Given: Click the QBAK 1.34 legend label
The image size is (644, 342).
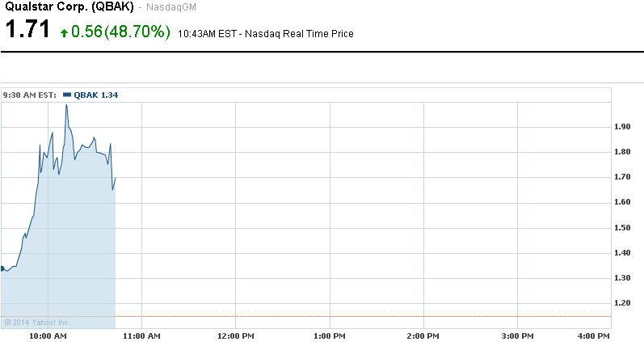Looking at the screenshot, I should (96, 95).
